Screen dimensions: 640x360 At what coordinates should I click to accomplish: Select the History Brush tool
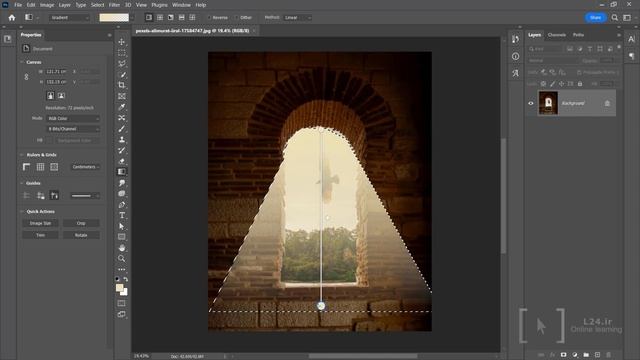(122, 150)
